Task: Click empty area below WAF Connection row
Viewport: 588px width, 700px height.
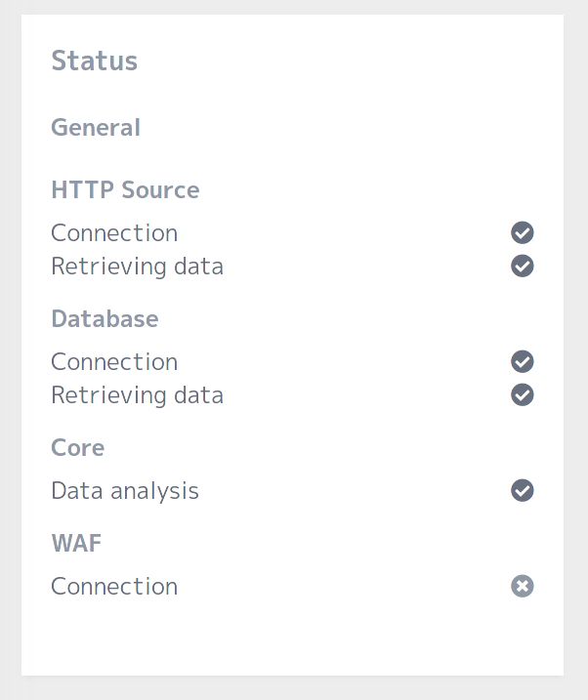Action: [x=292, y=638]
